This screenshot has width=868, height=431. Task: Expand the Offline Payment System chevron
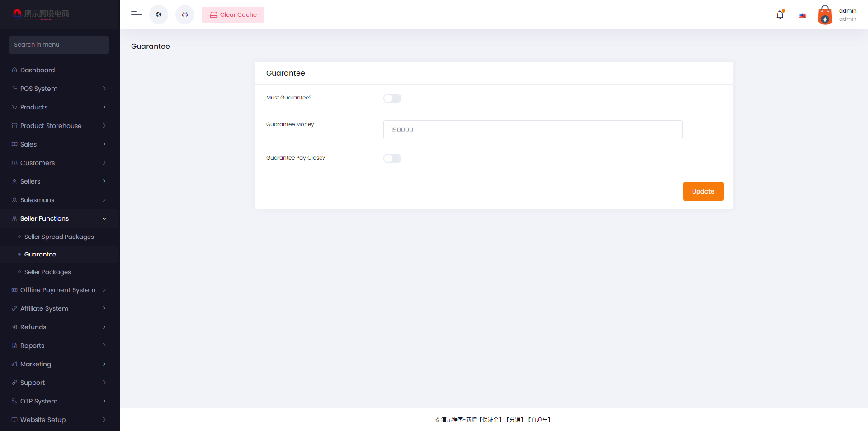coord(104,290)
